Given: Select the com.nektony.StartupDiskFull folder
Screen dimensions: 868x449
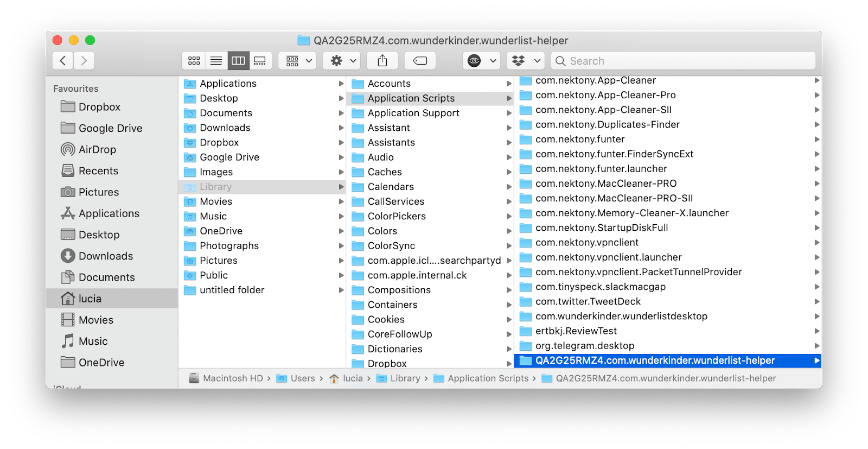Looking at the screenshot, I should click(668, 227).
